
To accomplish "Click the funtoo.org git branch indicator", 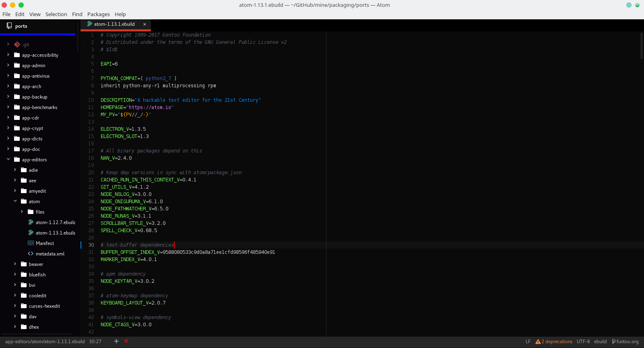I will [625, 342].
